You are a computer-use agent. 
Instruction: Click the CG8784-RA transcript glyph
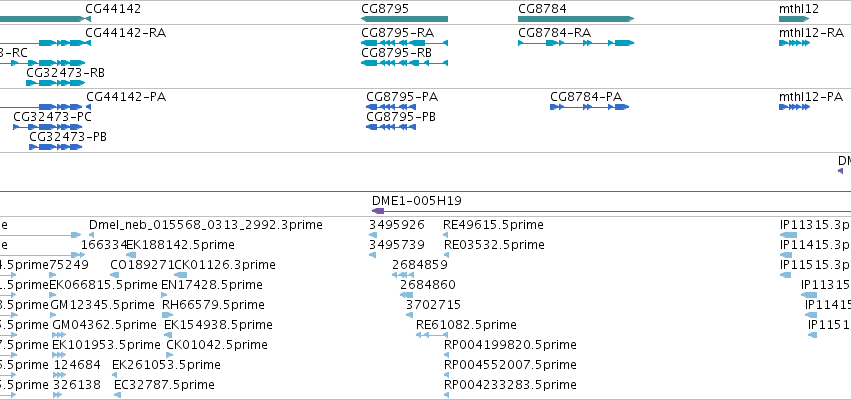tap(576, 43)
